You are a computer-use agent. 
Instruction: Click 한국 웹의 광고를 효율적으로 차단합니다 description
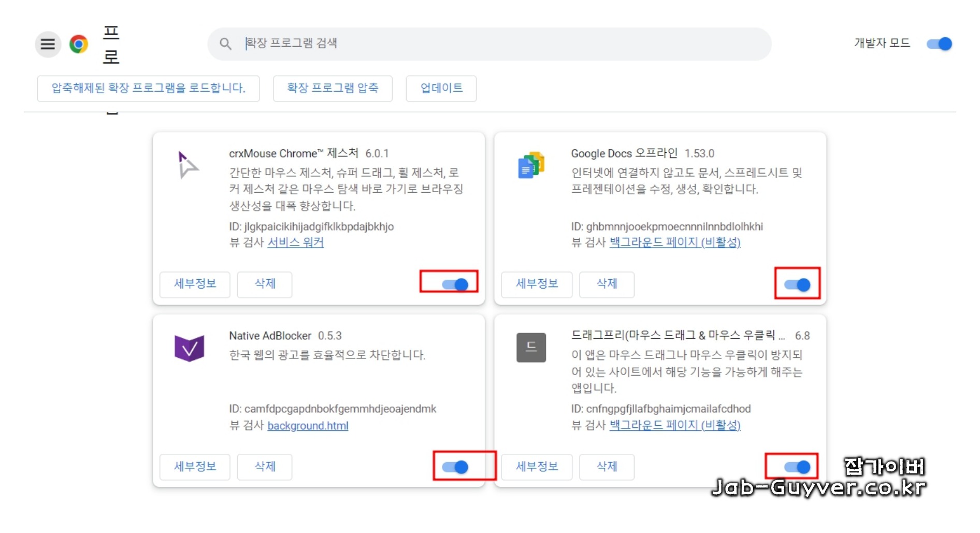(x=327, y=355)
